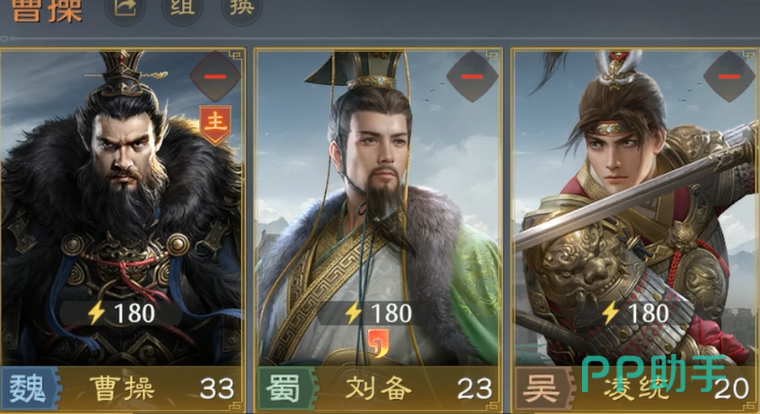
Task: Tap the round 组 team button
Action: point(183,8)
